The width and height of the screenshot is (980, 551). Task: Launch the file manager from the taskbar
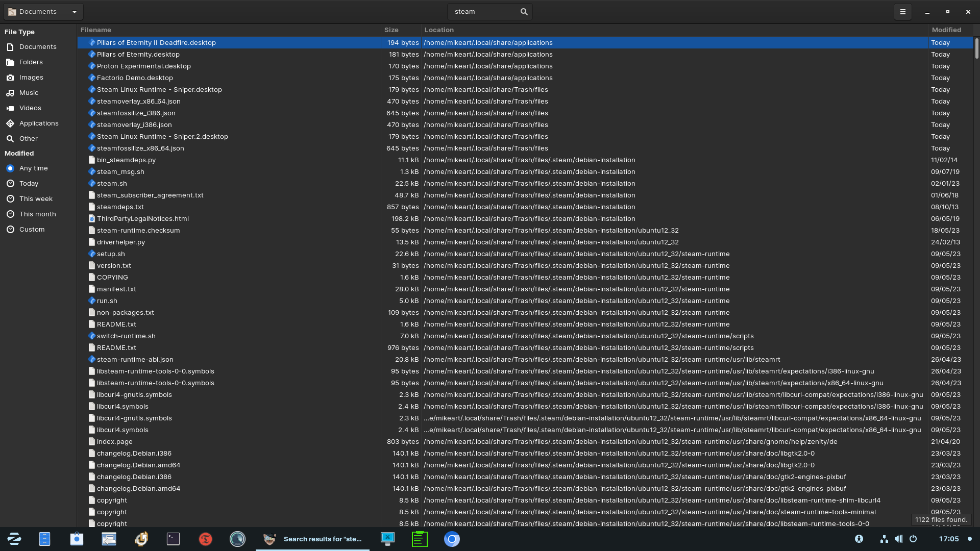click(x=45, y=539)
